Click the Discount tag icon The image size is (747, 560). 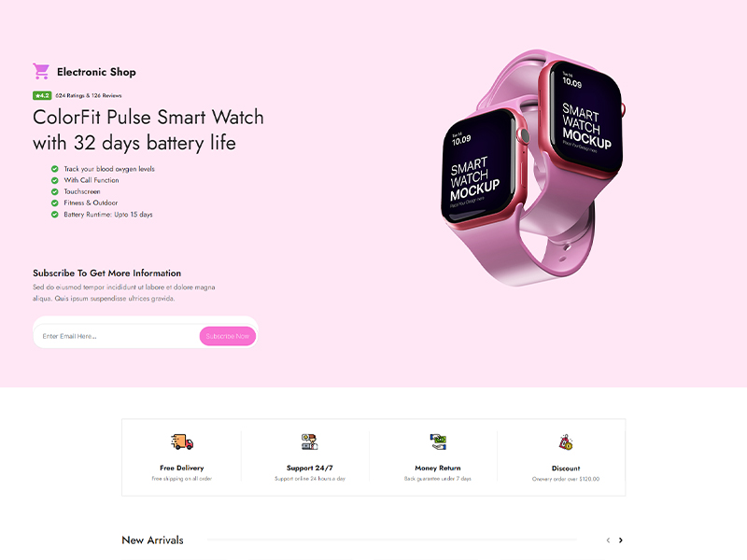(566, 441)
